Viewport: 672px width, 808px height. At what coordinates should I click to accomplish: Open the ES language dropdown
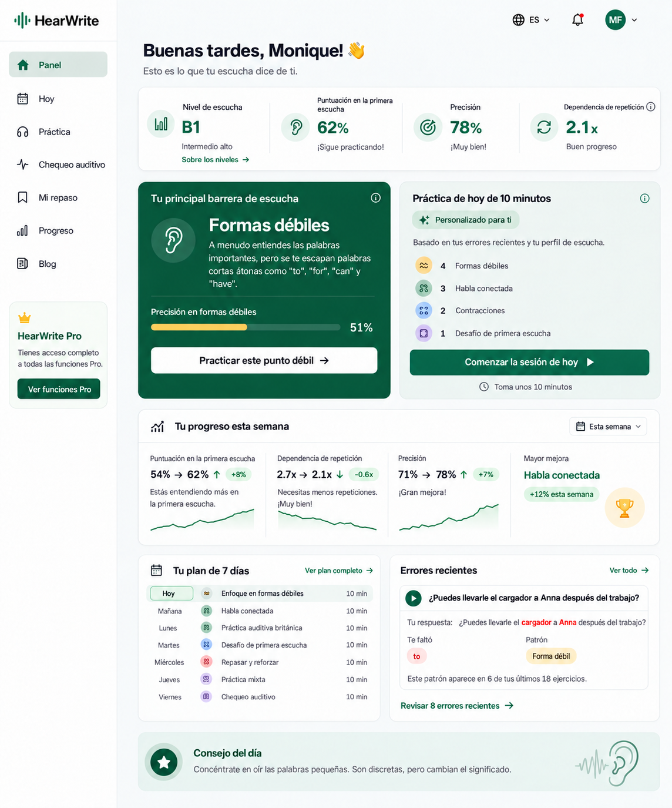point(531,20)
